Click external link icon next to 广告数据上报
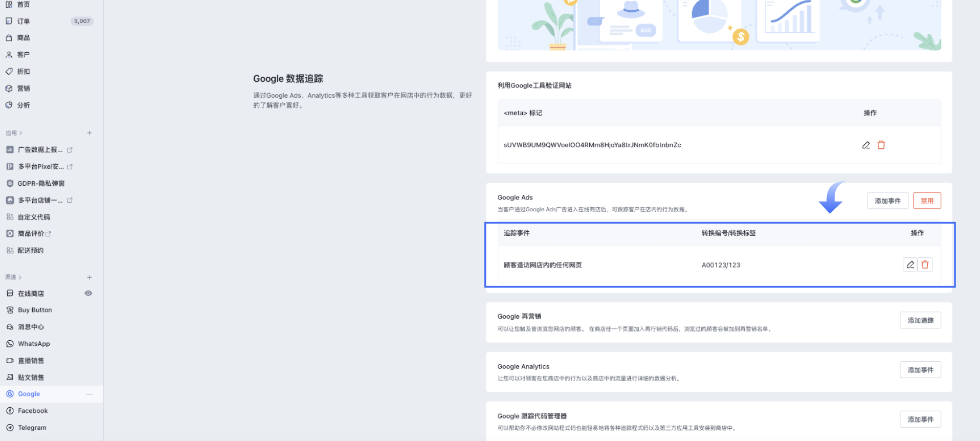The height and width of the screenshot is (441, 980). point(70,150)
